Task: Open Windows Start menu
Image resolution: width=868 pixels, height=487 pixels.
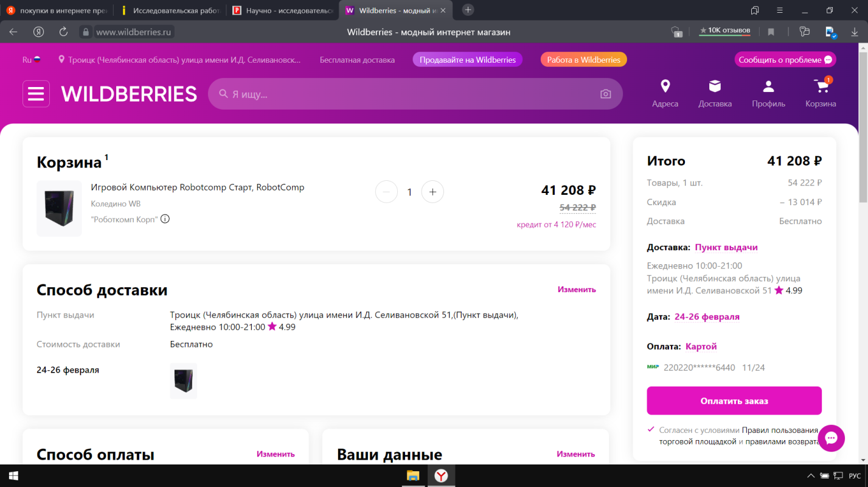Action: (x=12, y=475)
